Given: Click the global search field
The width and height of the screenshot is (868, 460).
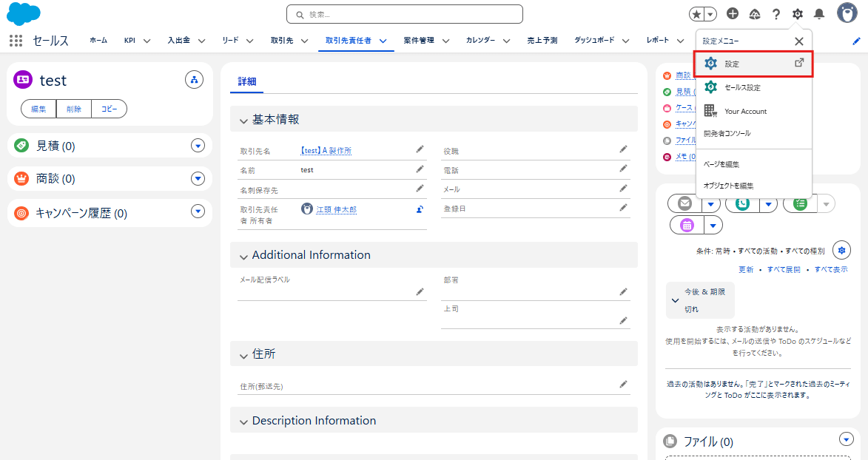Looking at the screenshot, I should pyautogui.click(x=405, y=14).
